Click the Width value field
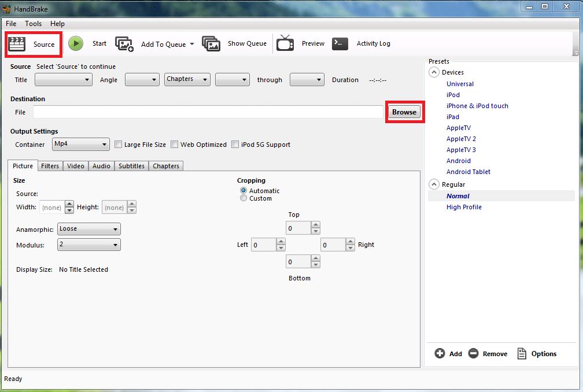The image size is (583, 392). pyautogui.click(x=52, y=208)
